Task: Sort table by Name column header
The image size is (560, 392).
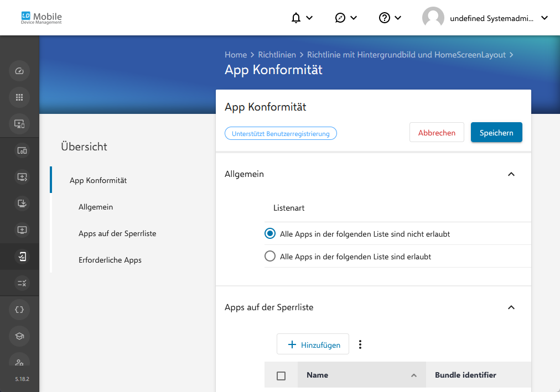Action: [361, 375]
